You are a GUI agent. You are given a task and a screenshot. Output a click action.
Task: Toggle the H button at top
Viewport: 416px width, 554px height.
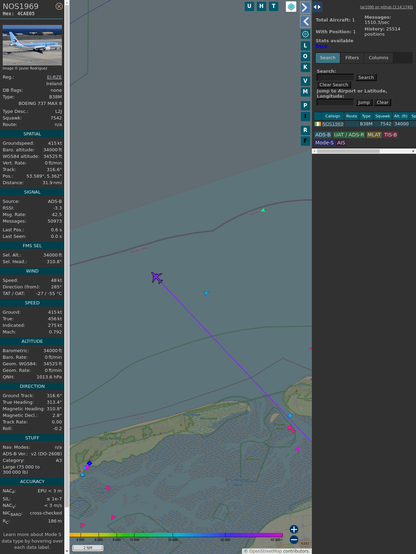(262, 6)
